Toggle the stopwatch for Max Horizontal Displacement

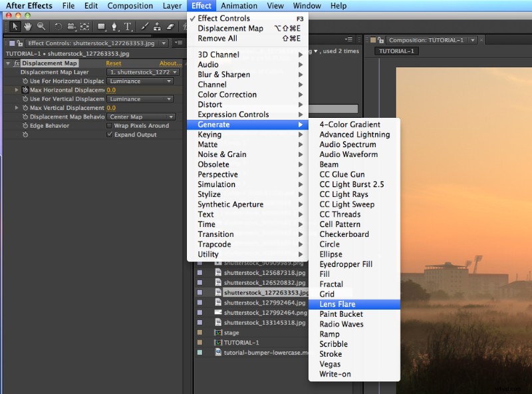click(x=25, y=90)
